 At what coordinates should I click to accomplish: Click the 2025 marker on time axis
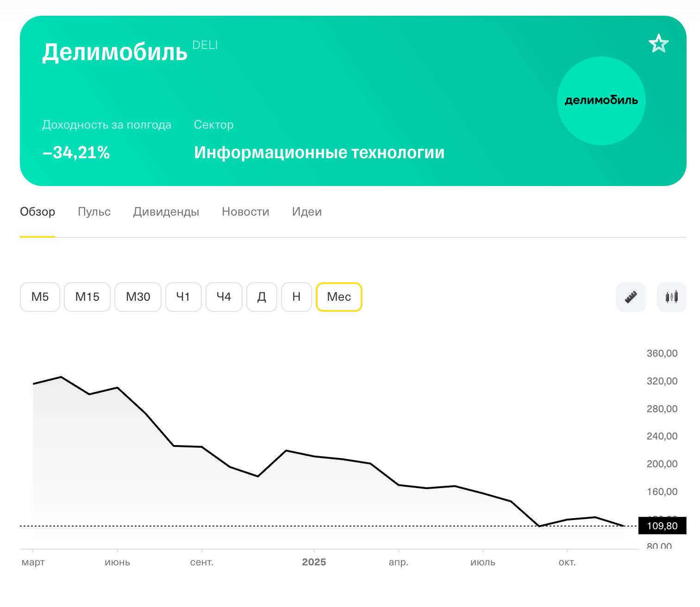coord(314,562)
